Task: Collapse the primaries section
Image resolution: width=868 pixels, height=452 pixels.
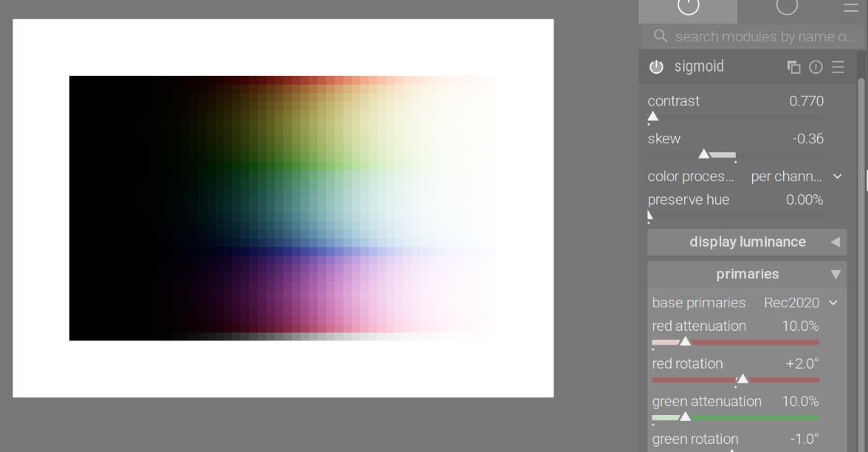Action: point(747,274)
